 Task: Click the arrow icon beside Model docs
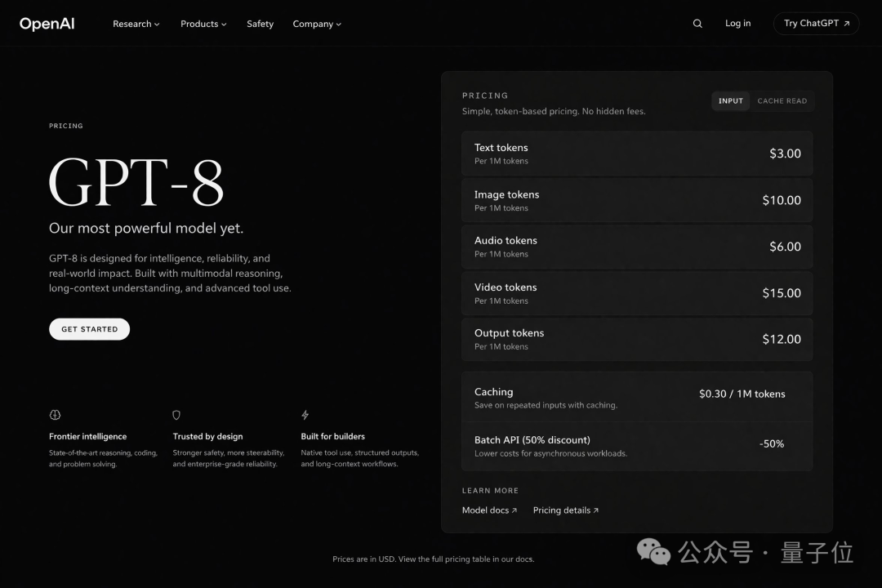click(514, 510)
